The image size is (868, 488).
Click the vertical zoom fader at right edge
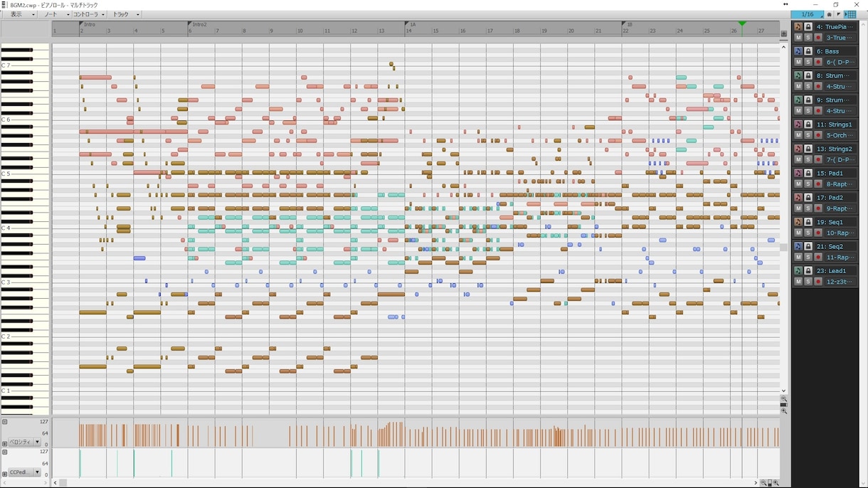click(x=784, y=405)
